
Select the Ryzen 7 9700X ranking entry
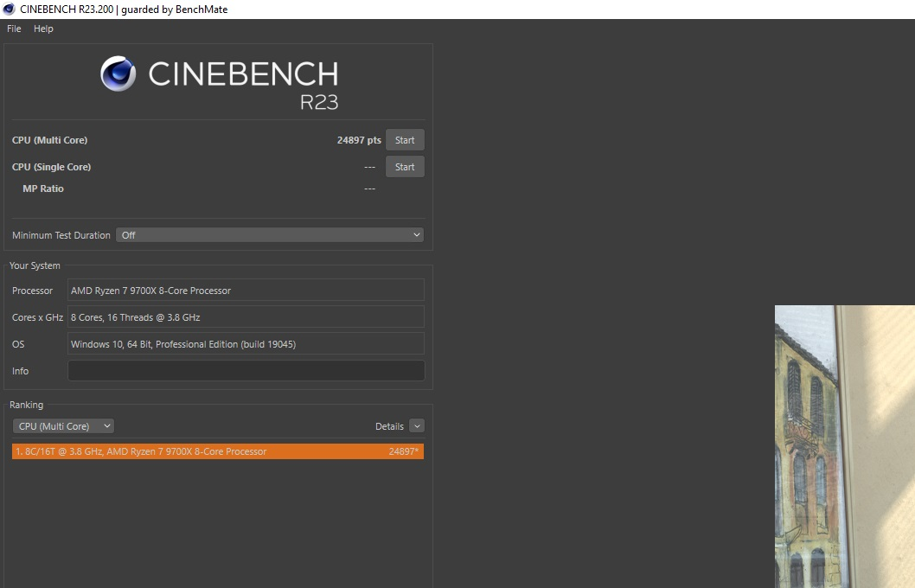click(x=218, y=451)
